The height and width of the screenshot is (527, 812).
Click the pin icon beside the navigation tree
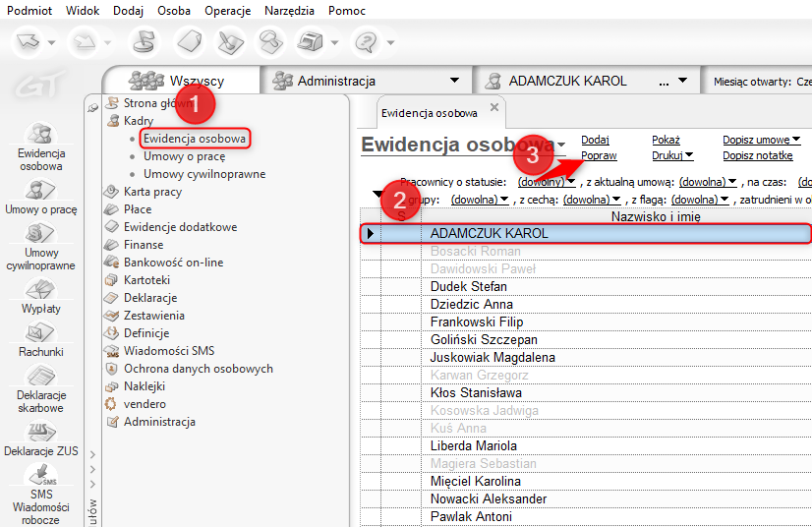pyautogui.click(x=92, y=108)
